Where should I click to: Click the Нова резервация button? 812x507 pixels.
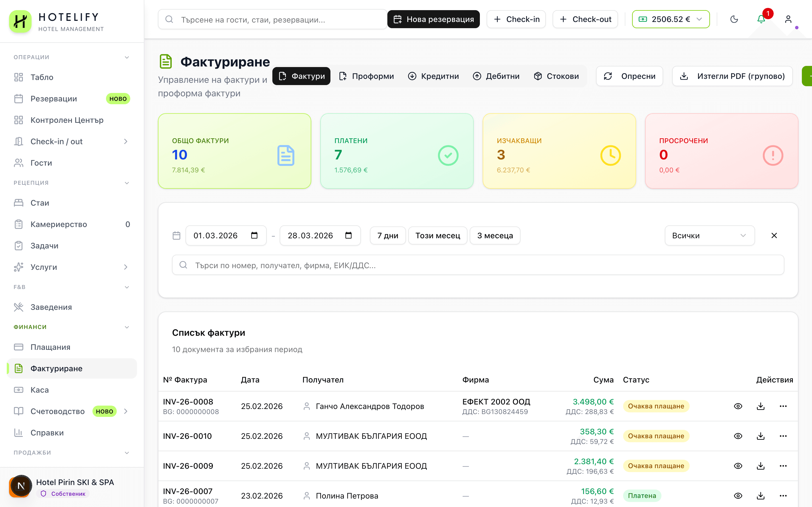click(433, 19)
